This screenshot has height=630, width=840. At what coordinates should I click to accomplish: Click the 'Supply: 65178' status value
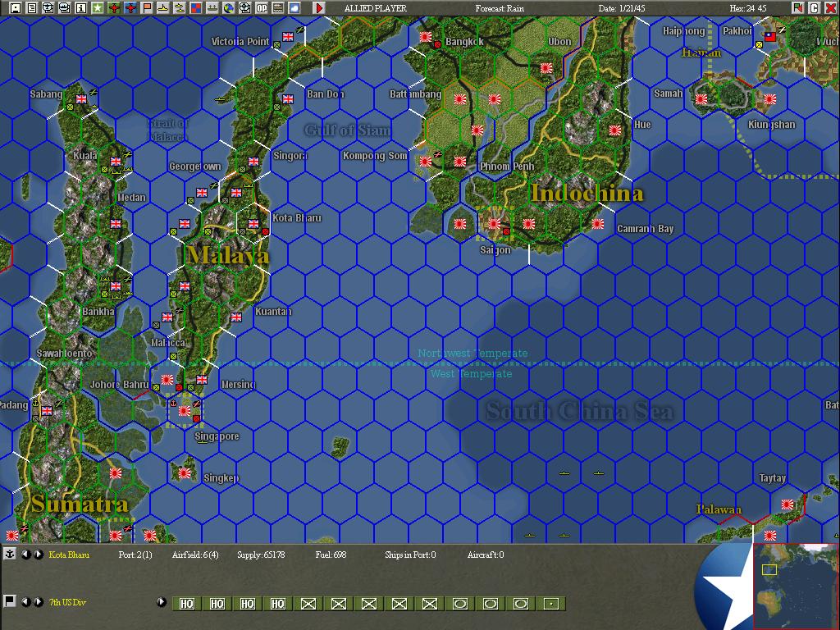pyautogui.click(x=261, y=555)
